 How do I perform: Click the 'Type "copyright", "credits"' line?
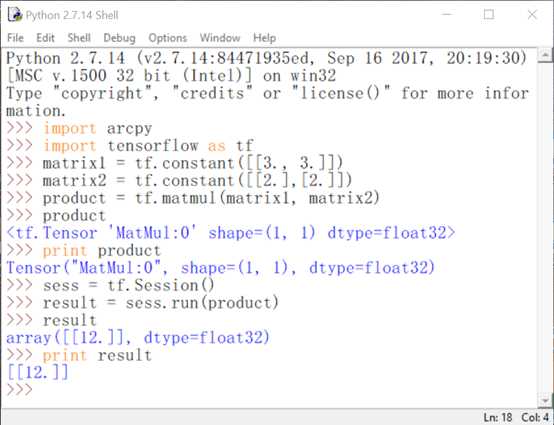(x=267, y=93)
